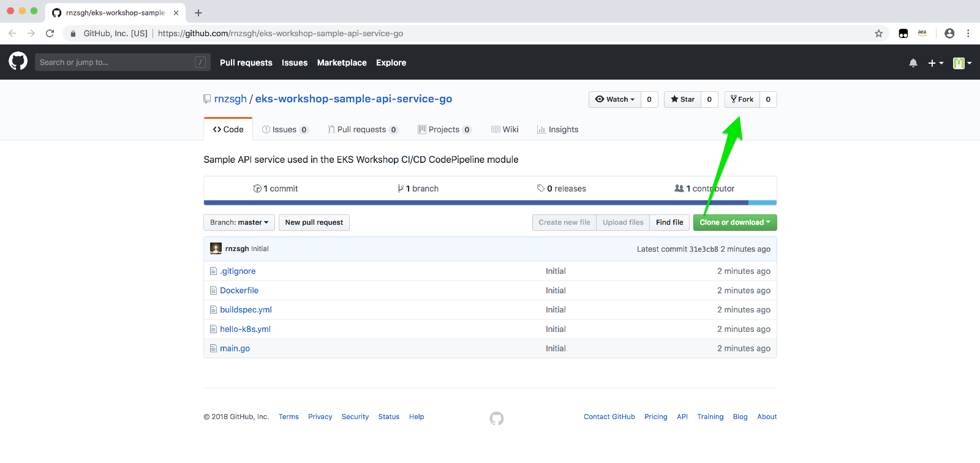Open the .gitignore file
This screenshot has width=980, height=463.
point(238,271)
